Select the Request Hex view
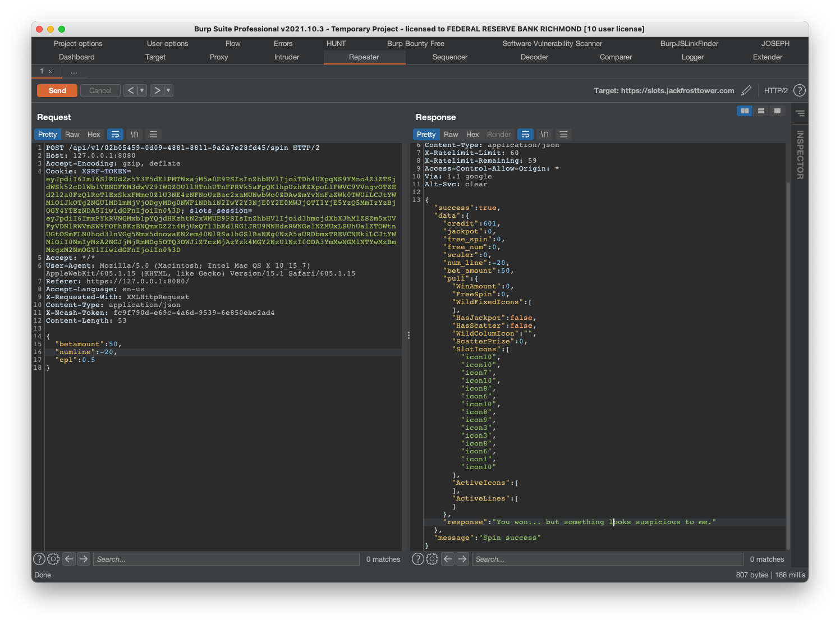840x624 pixels. 94,134
